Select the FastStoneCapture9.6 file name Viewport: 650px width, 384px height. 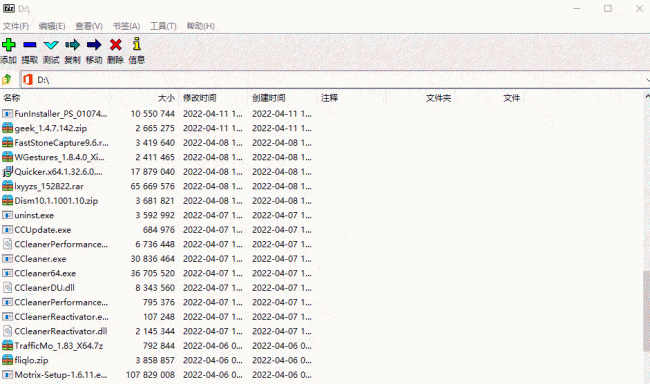click(61, 143)
